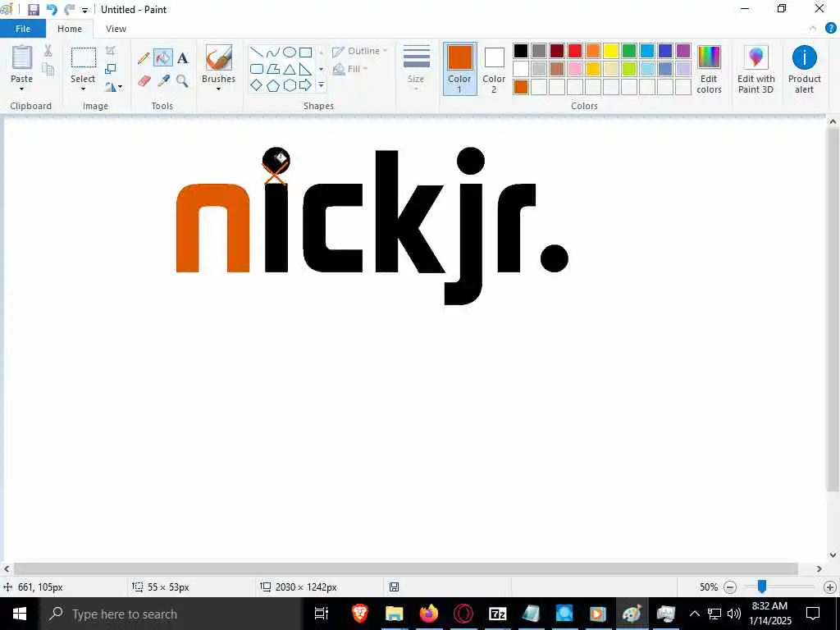
Task: Choose the Pentagon shape
Action: click(x=273, y=85)
